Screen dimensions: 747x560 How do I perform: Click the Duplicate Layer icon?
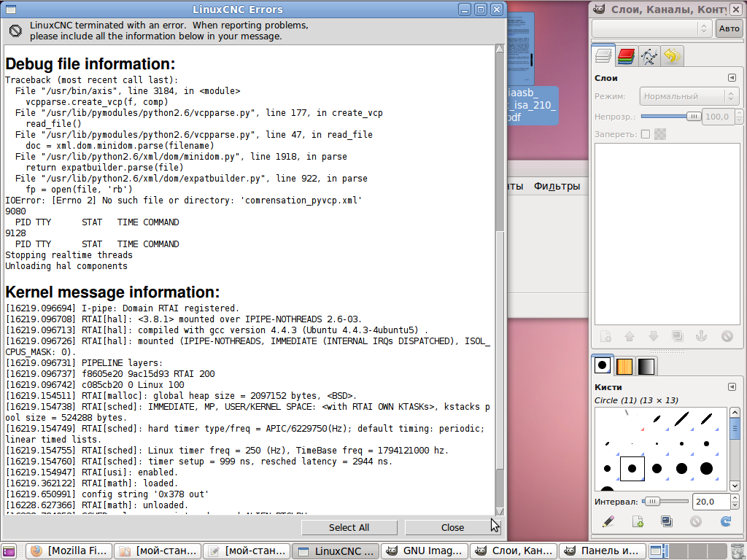678,336
